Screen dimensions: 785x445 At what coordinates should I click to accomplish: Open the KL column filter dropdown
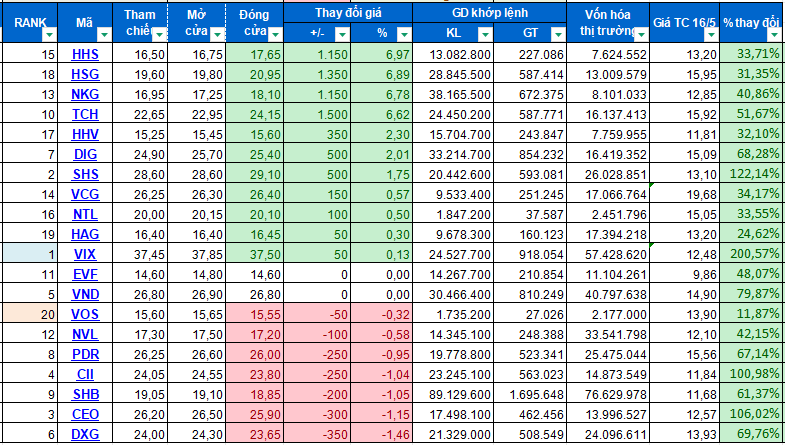[x=485, y=35]
